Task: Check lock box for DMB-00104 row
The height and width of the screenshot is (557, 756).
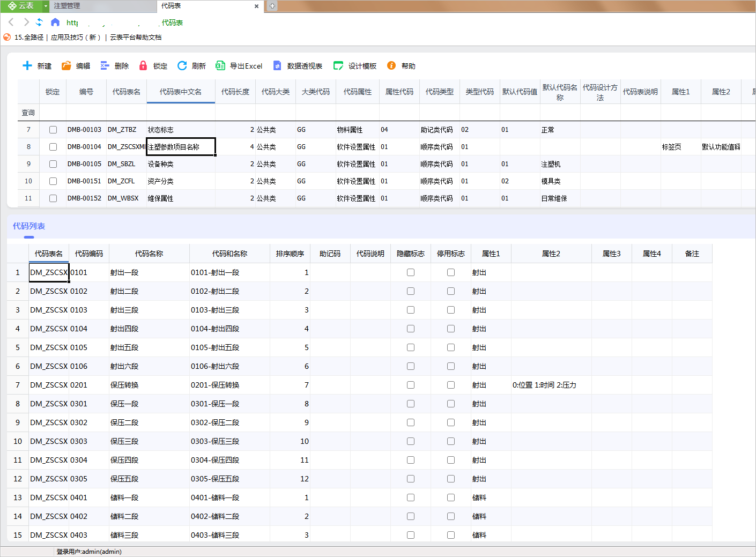Action: click(x=53, y=147)
